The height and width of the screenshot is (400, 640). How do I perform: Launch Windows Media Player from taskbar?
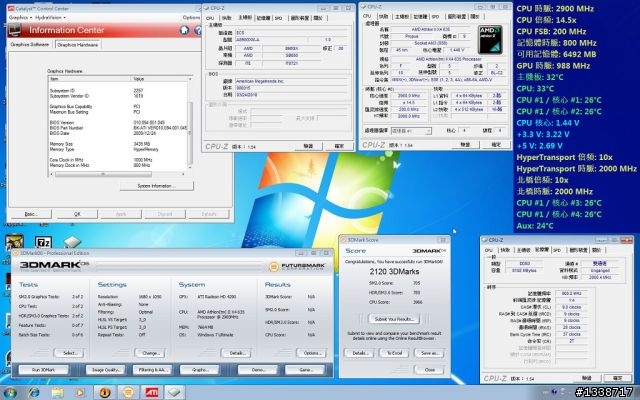80,393
